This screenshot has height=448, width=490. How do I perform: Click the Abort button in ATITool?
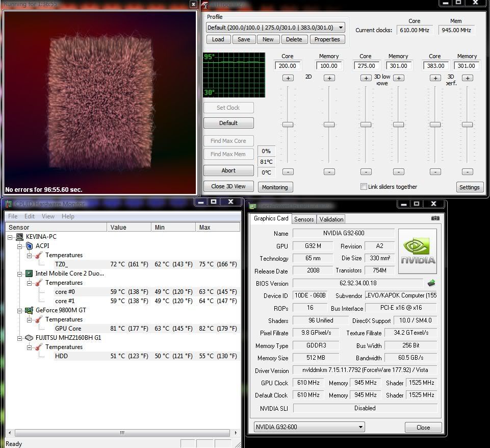coord(228,170)
